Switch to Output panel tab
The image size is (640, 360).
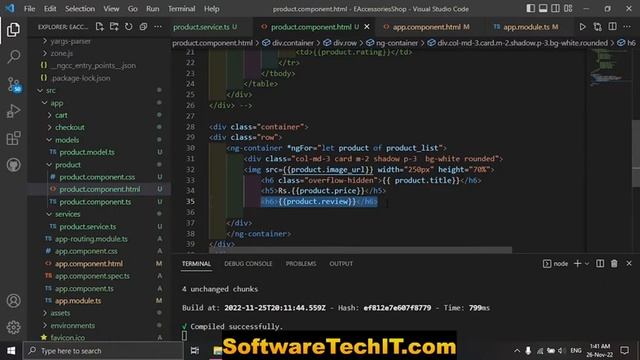click(341, 264)
